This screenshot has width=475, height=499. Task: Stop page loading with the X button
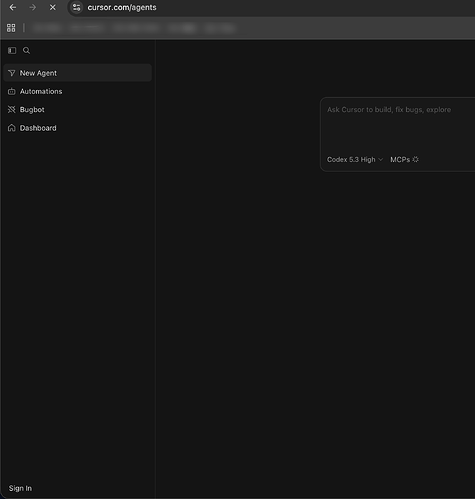53,7
